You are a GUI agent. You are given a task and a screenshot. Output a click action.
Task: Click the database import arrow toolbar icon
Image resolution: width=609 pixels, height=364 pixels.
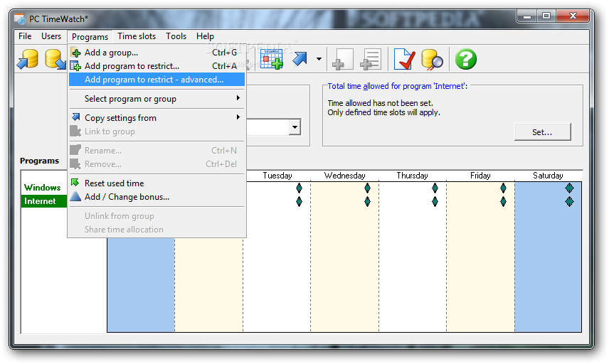coord(28,60)
